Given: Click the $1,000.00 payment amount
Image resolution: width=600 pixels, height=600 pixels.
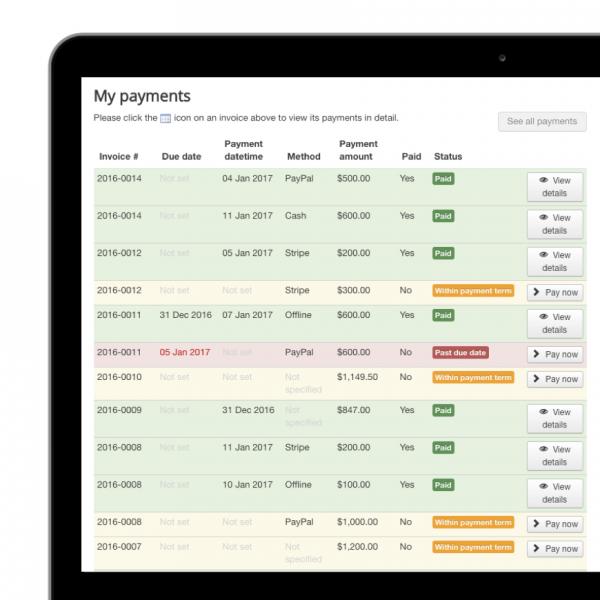Looking at the screenshot, I should pos(357,522).
